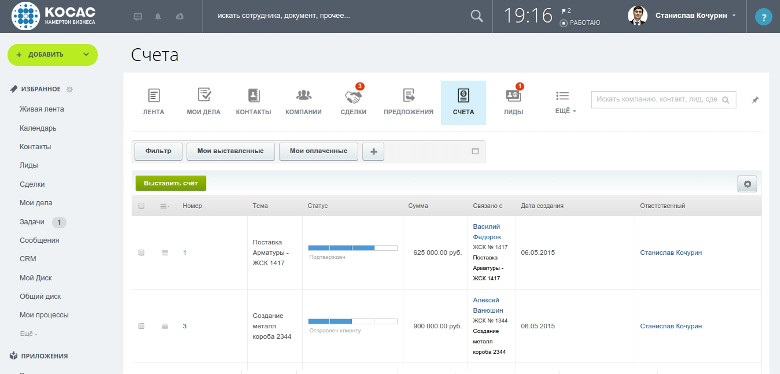This screenshot has height=374, width=780.
Task: Sort by the Сумма column header
Action: click(x=418, y=205)
